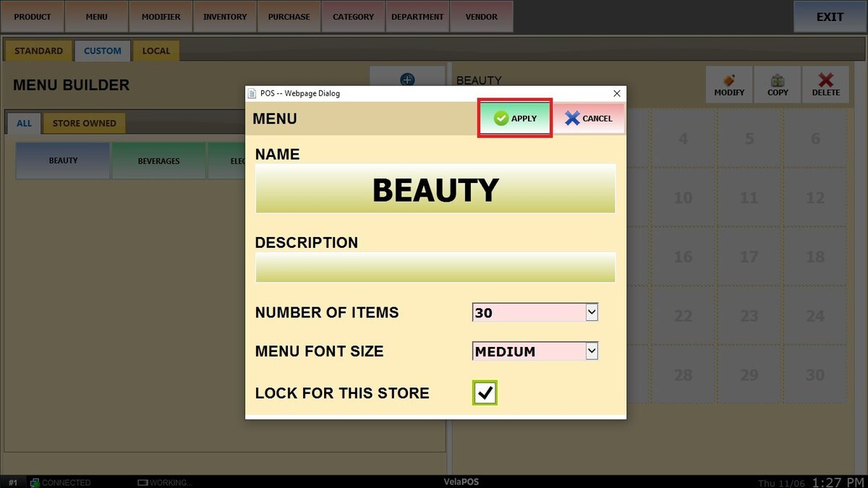Open the PRODUCT section
Image resolution: width=868 pixels, height=488 pixels.
pos(33,17)
